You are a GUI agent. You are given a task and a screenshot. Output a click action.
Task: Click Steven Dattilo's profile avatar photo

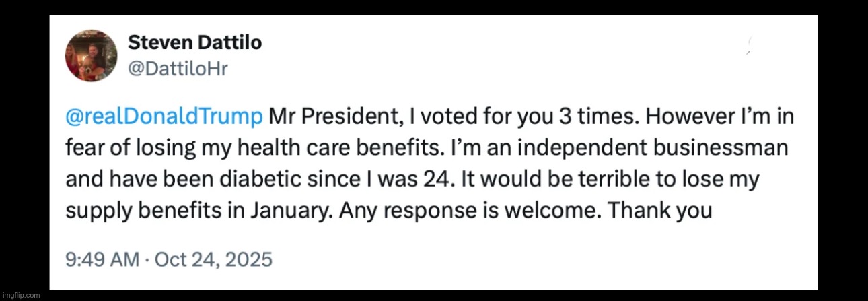[x=91, y=55]
